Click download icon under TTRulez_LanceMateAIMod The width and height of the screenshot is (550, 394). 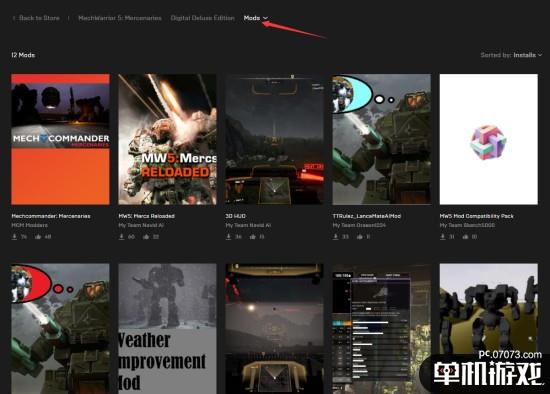tap(336, 237)
